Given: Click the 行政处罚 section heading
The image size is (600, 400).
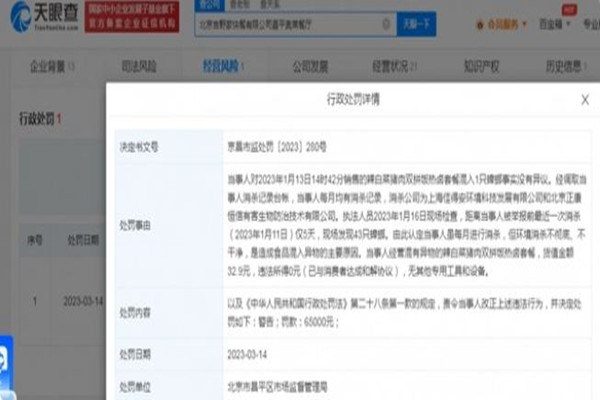Looking at the screenshot, I should coord(35,120).
